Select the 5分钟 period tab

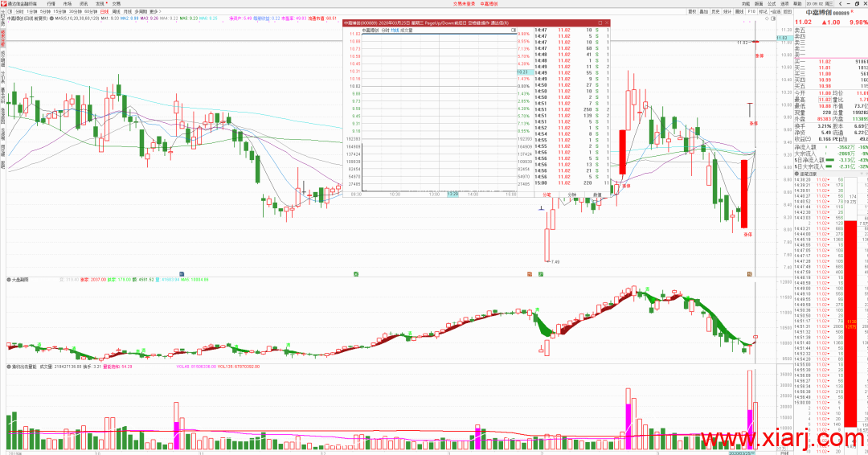pos(45,11)
